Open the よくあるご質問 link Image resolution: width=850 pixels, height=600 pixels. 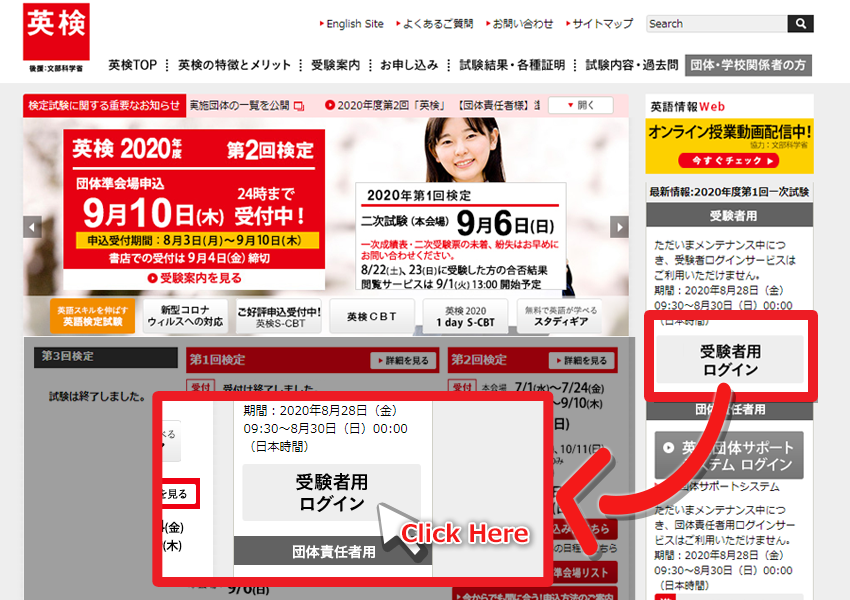pos(438,24)
